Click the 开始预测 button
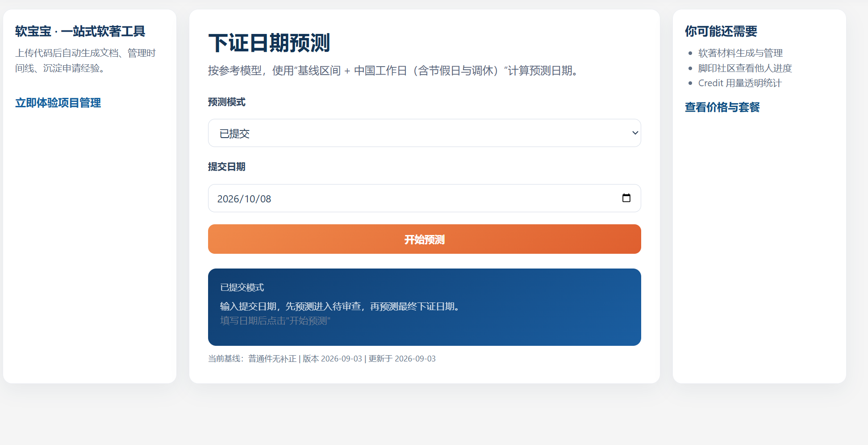 (424, 239)
